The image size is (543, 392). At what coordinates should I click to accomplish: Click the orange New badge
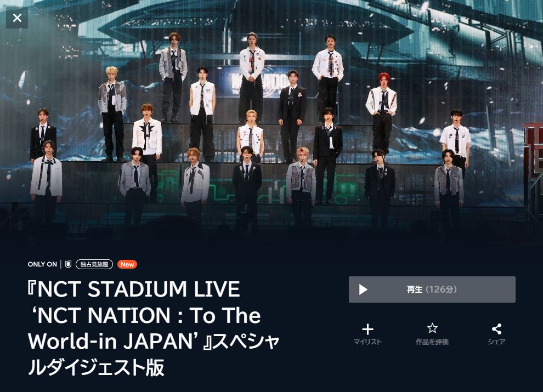(x=127, y=264)
